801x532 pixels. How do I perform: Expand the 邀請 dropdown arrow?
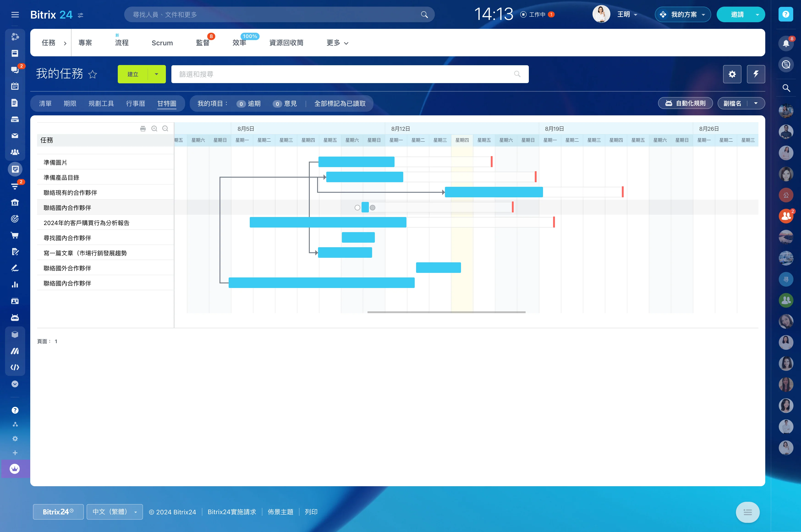(x=757, y=15)
